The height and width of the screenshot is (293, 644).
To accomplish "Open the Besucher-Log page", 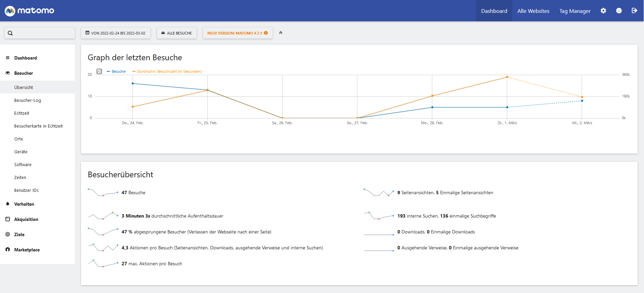I will tap(27, 100).
